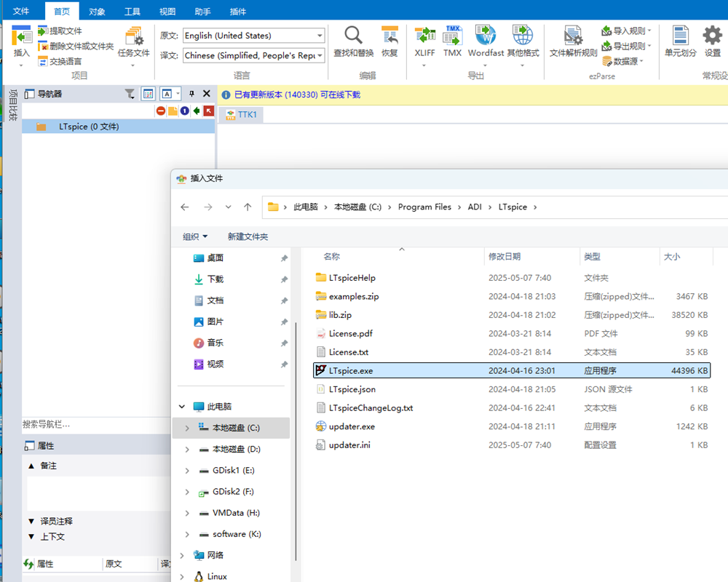Image resolution: width=728 pixels, height=582 pixels.
Task: Click the yellow folder icon in navigator toolbar
Action: click(x=173, y=111)
